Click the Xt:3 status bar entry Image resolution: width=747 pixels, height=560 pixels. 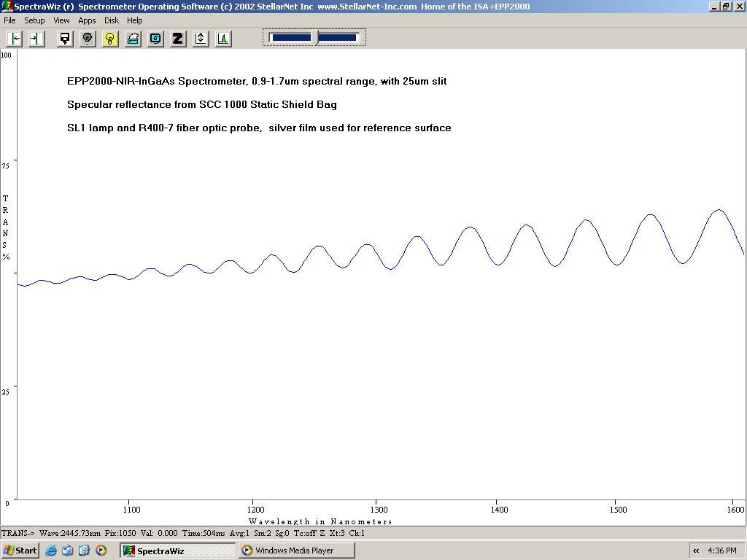[x=337, y=533]
